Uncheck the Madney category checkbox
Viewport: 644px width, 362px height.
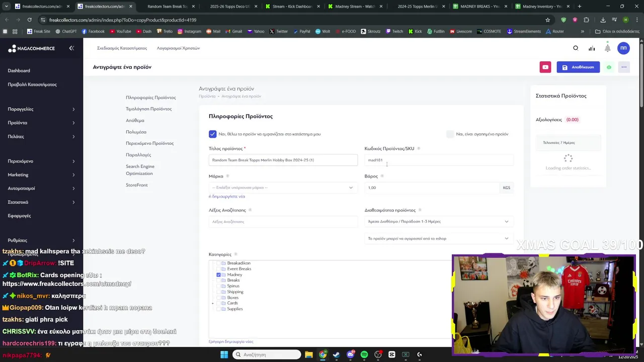tap(218, 275)
